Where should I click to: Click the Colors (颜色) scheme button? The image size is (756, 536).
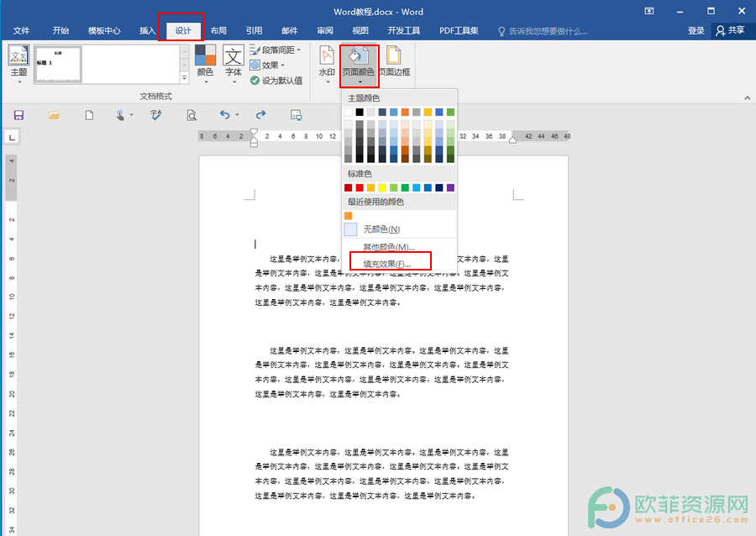205,64
